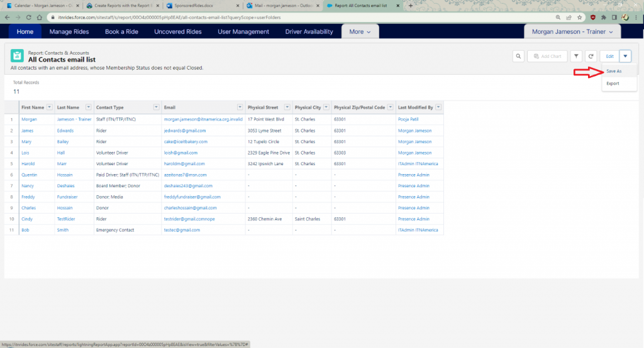
Task: Click the Edit report button
Action: (x=609, y=56)
